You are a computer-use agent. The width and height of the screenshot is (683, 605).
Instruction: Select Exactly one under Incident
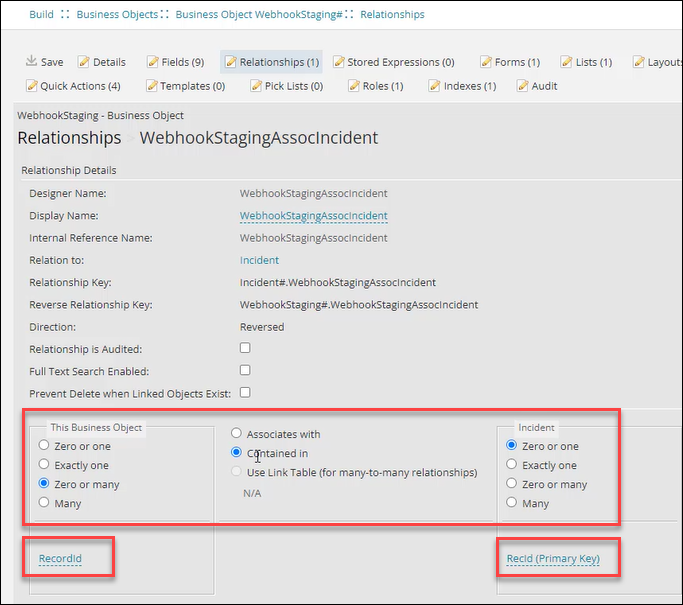513,465
